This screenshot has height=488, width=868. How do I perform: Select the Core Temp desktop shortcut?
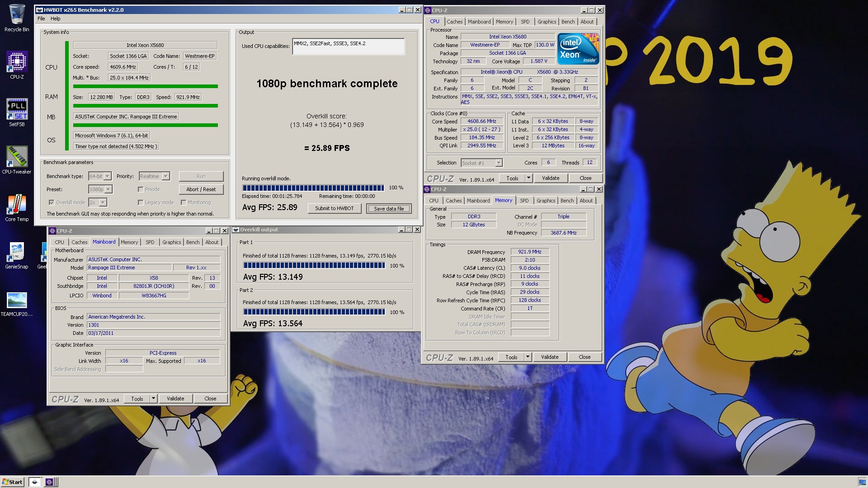[x=17, y=207]
